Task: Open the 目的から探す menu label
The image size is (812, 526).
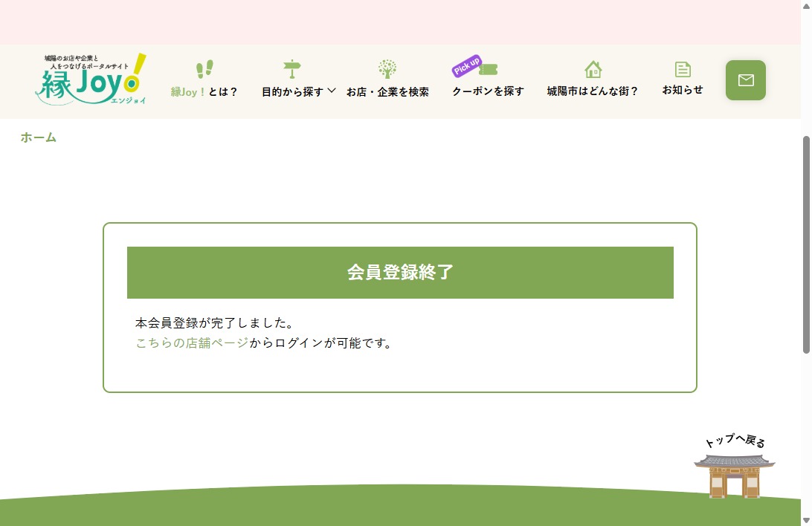Action: point(292,92)
